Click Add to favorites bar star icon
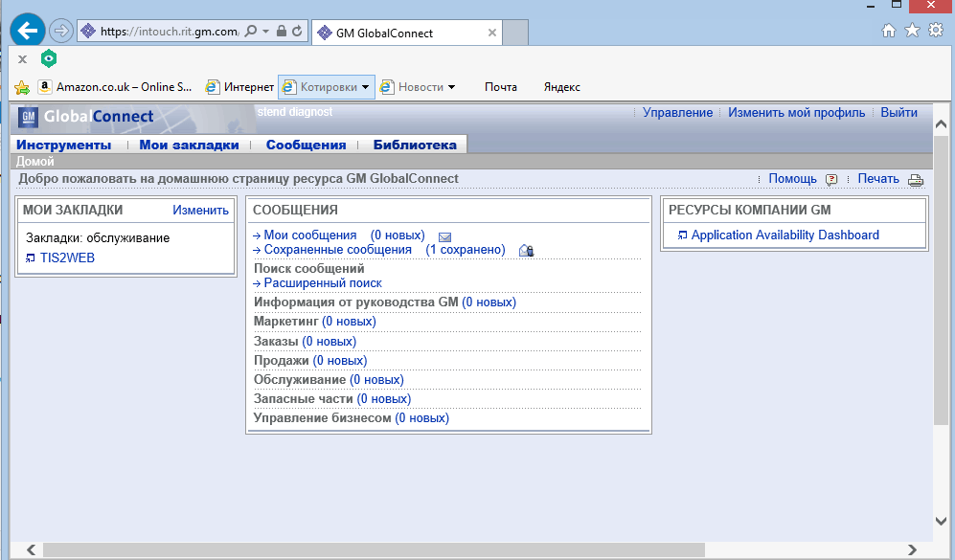The width and height of the screenshot is (955, 560). [22, 88]
